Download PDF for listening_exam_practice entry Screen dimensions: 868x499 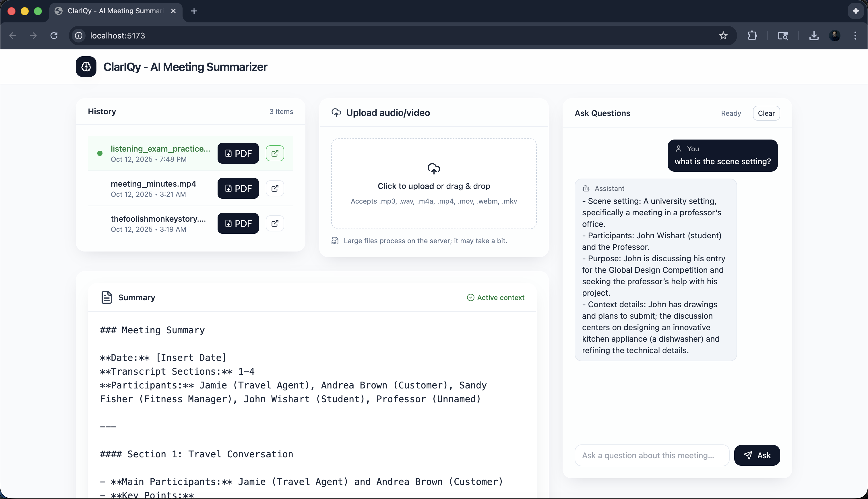tap(238, 153)
